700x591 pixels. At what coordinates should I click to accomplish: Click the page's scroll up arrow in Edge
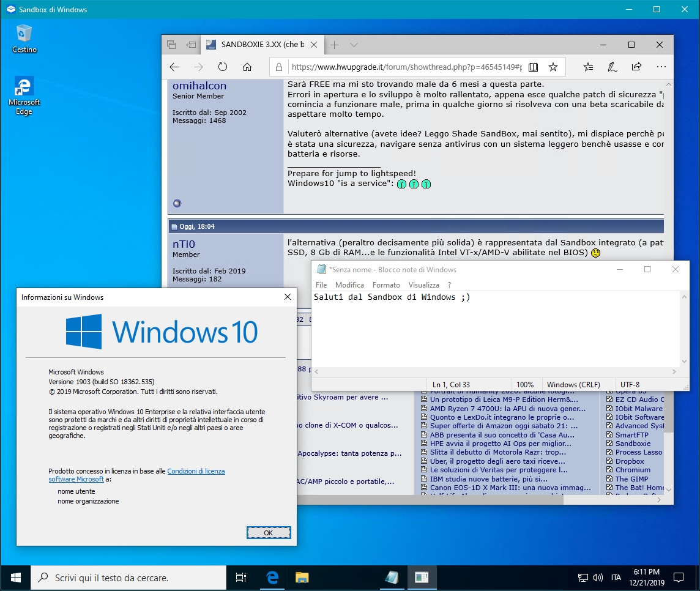click(x=668, y=84)
